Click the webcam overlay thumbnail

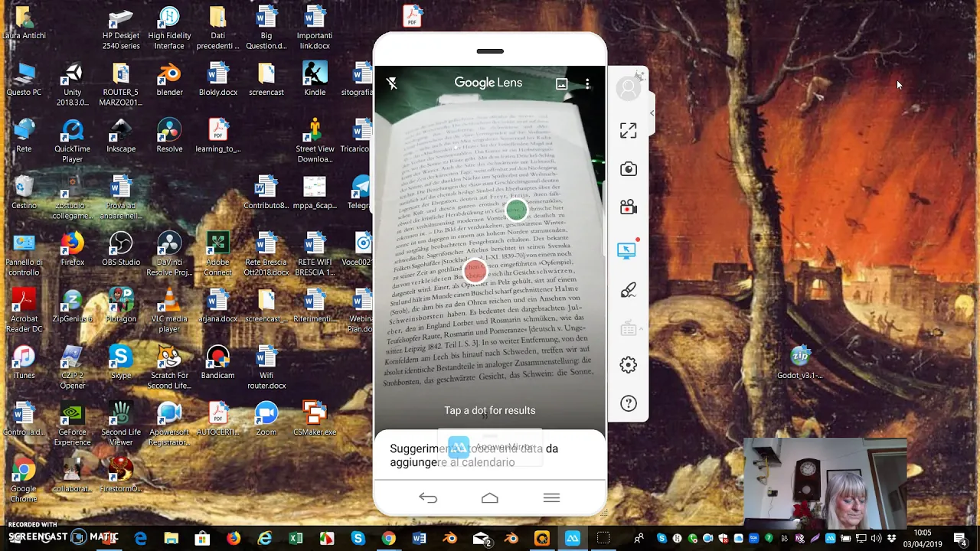coord(825,484)
